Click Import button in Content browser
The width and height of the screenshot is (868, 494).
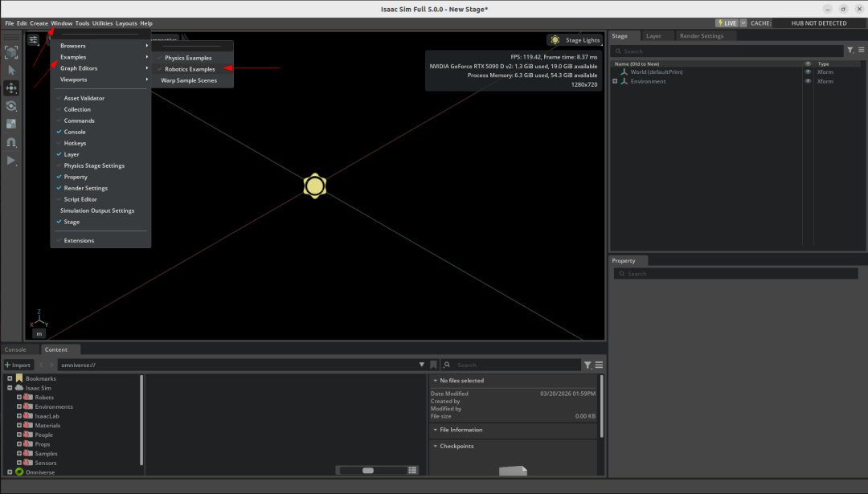18,365
